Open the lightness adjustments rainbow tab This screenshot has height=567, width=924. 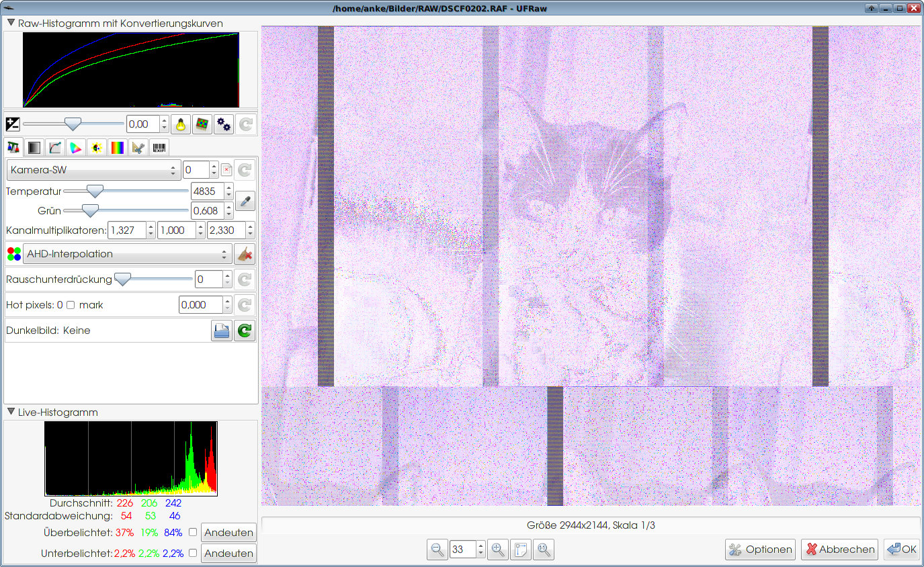pyautogui.click(x=118, y=147)
